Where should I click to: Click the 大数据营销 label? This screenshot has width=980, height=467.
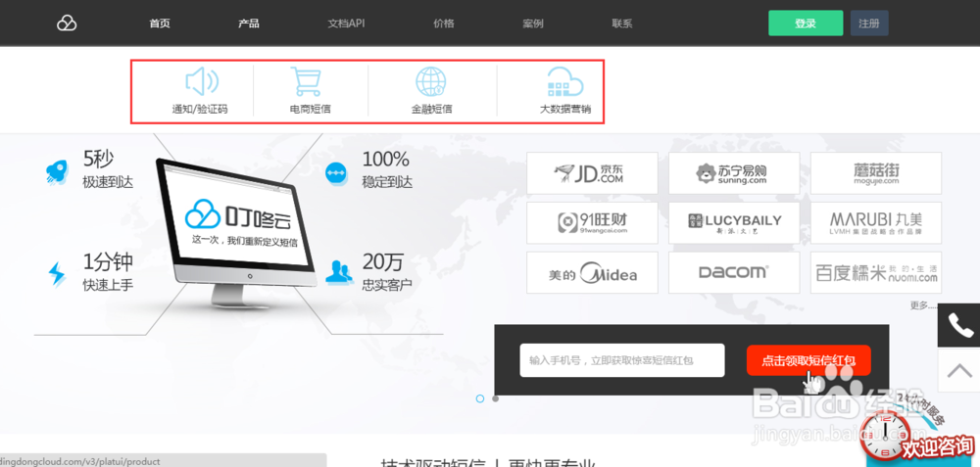565,110
